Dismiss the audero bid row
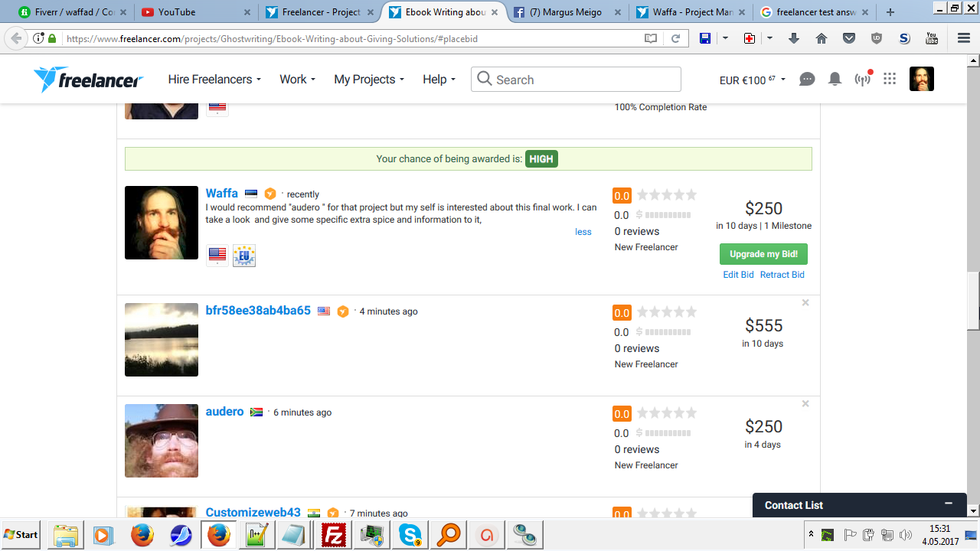 click(x=805, y=403)
